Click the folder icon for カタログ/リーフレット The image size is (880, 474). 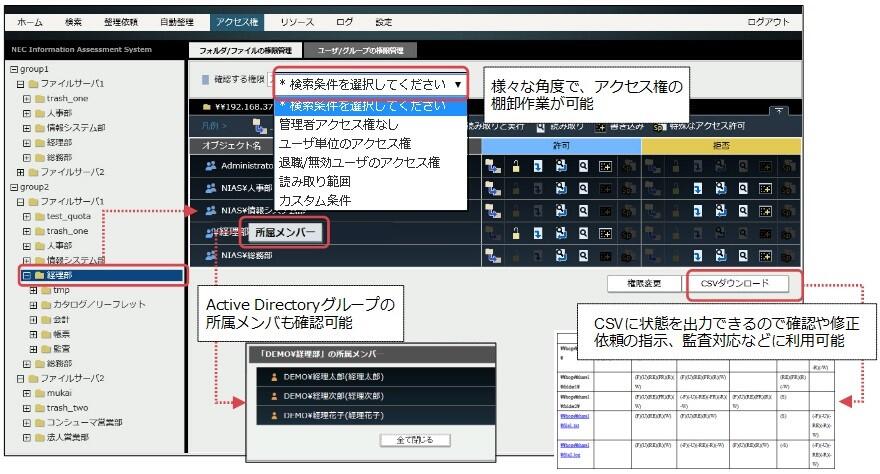click(x=46, y=305)
